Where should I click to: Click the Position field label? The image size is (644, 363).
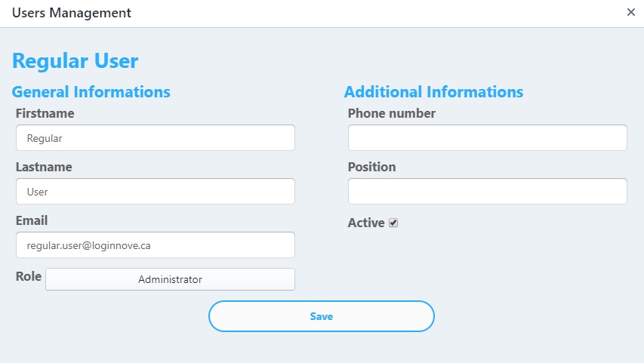(371, 167)
